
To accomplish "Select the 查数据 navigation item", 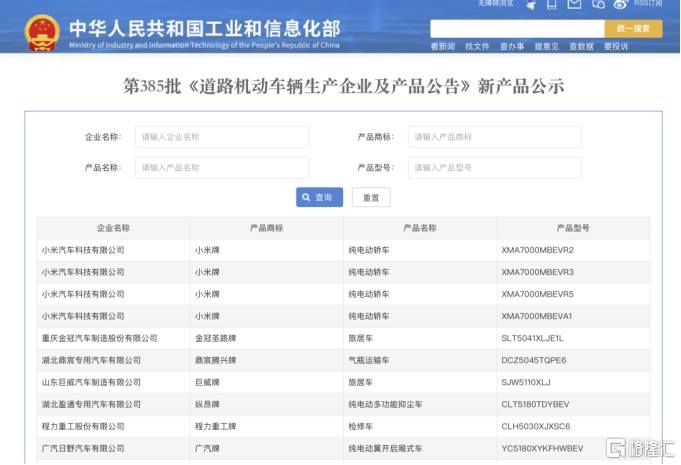I will point(581,47).
